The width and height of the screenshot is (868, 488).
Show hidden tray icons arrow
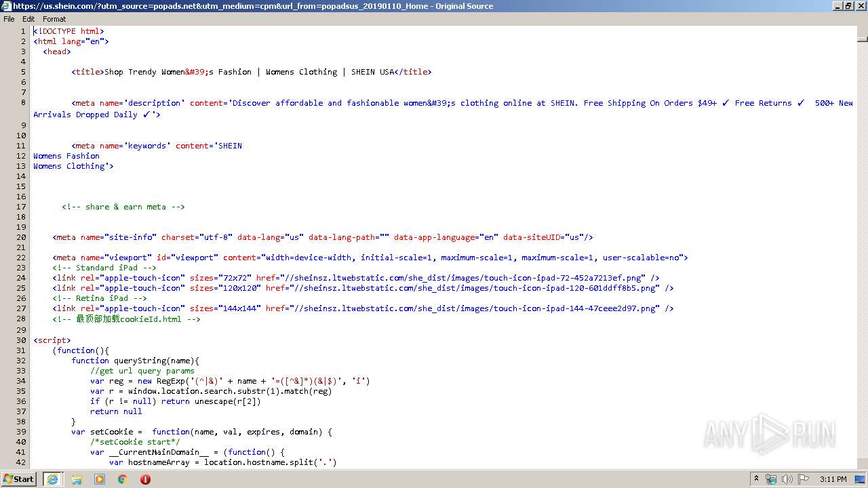coord(756,479)
